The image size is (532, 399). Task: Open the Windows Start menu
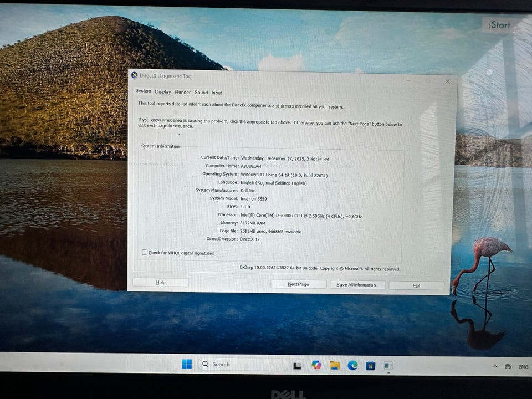pos(187,364)
